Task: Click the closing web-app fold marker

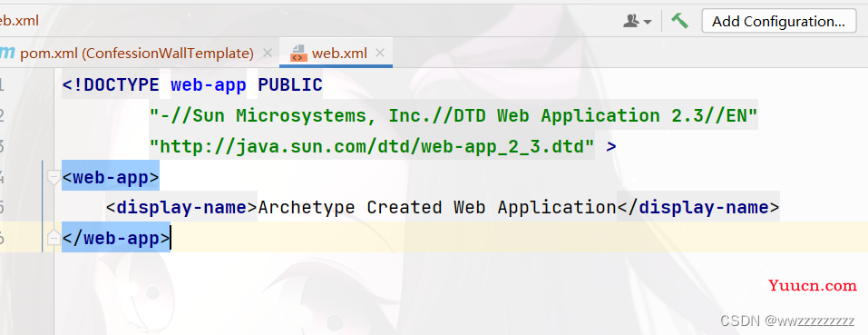Action: coord(54,238)
